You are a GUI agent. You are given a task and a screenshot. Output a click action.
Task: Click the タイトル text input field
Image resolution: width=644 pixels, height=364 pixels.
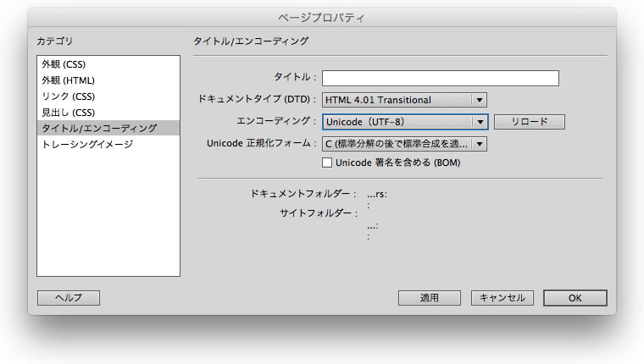[x=441, y=78]
